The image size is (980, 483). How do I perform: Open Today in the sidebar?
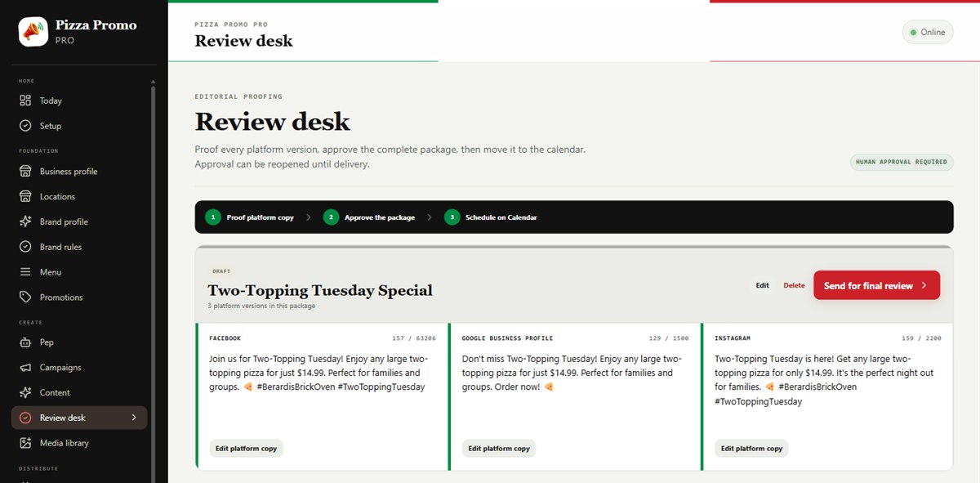79,101
